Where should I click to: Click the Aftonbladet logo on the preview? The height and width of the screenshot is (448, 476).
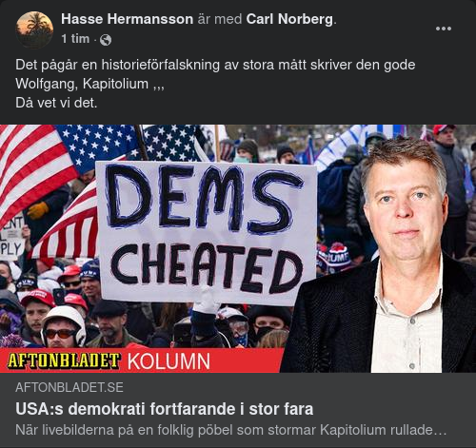tap(64, 360)
